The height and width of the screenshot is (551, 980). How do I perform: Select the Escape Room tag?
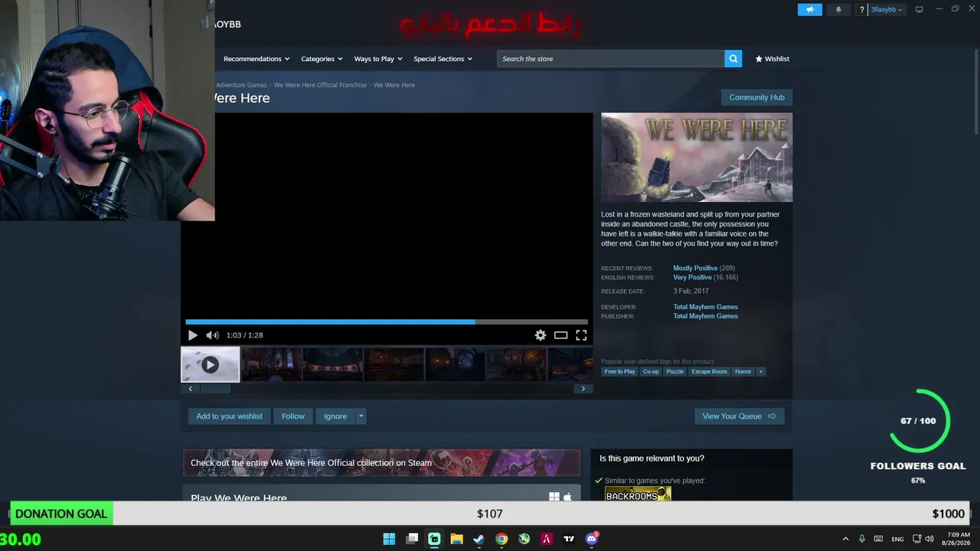pyautogui.click(x=709, y=372)
